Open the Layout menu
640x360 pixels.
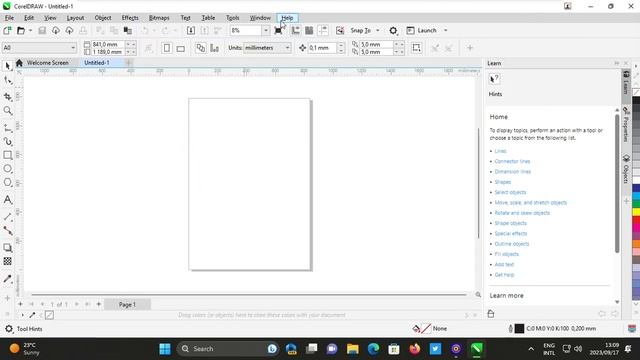75,18
